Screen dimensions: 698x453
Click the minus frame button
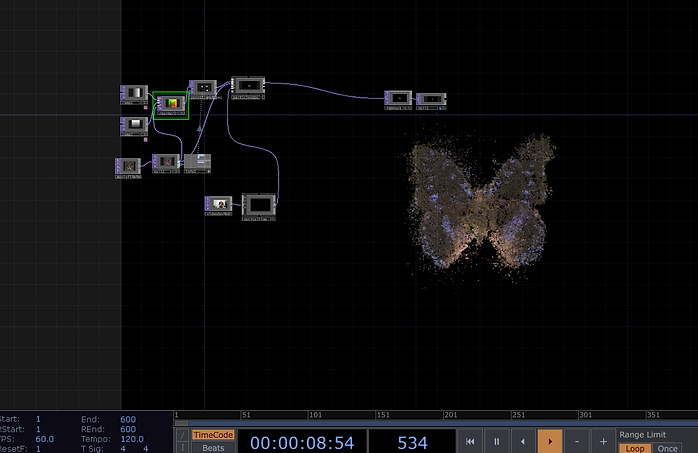pyautogui.click(x=576, y=441)
